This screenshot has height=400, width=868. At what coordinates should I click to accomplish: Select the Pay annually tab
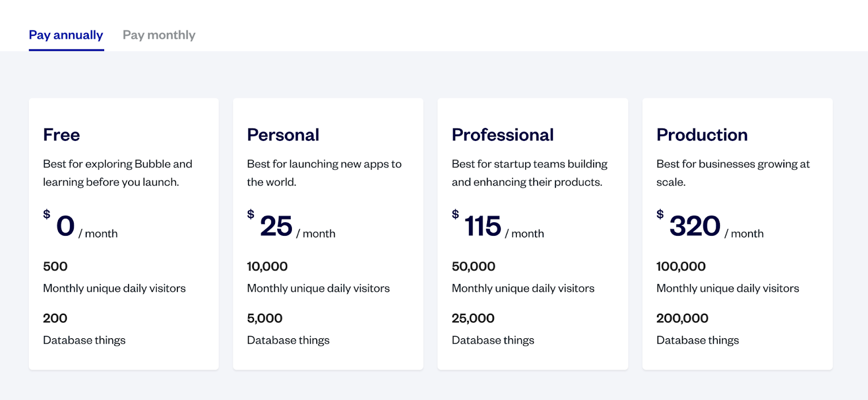[x=66, y=35]
